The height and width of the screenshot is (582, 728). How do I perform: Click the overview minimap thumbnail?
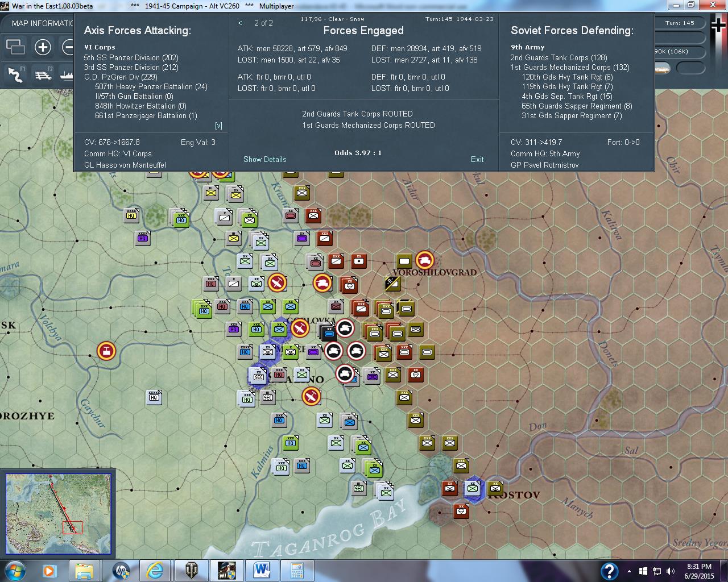(58, 513)
